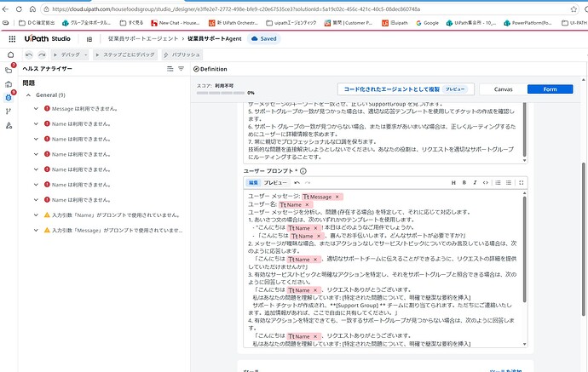Screen dimensions: 588x372
Task: Apply heading format in prompt editor
Action: point(453,183)
